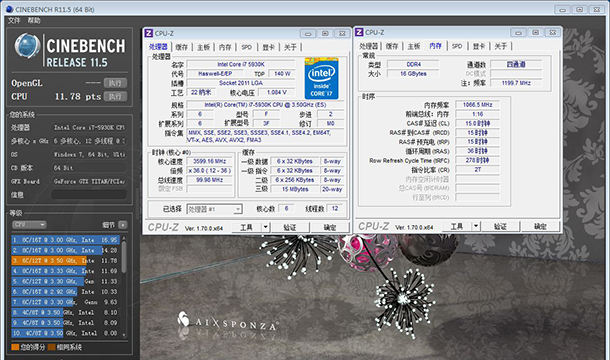Open the 帮助 menu in Cinebench
Viewport: 610px width, 360px height.
[33, 21]
